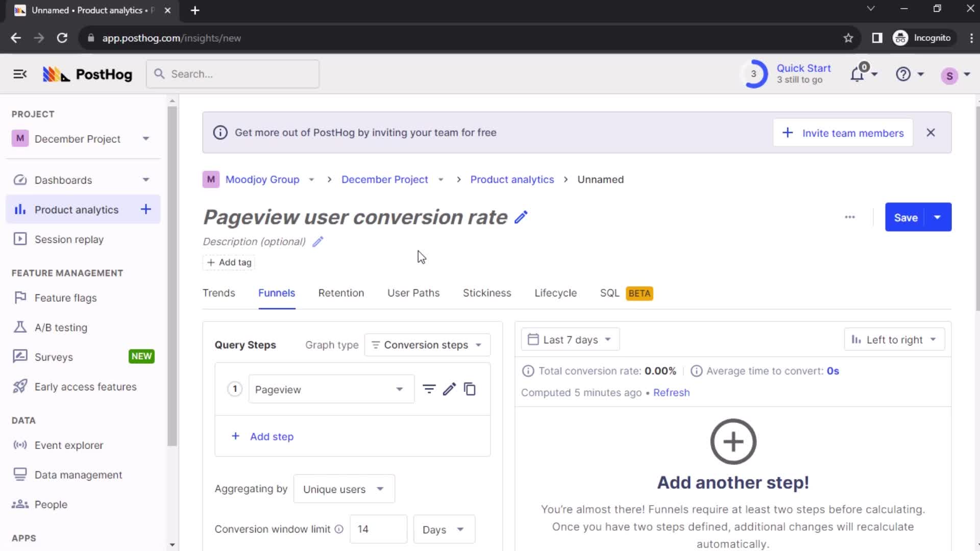The width and height of the screenshot is (980, 551).
Task: Expand the Last 7 days date range dropdown
Action: coord(570,340)
